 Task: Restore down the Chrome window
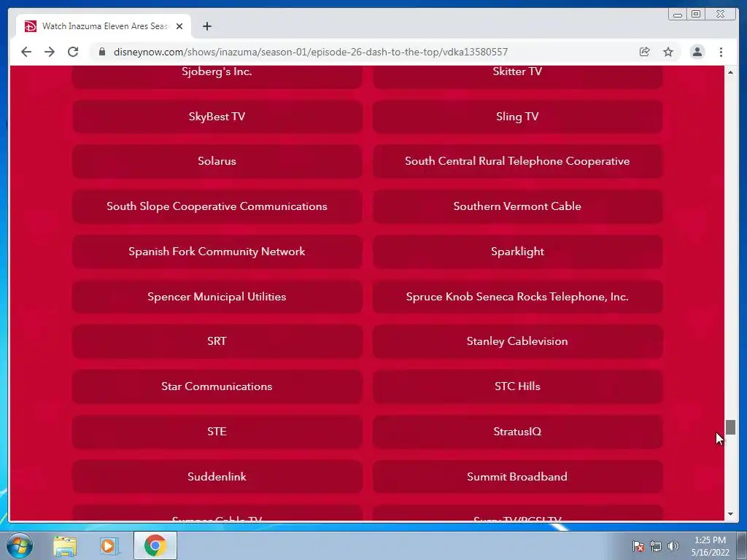click(696, 15)
